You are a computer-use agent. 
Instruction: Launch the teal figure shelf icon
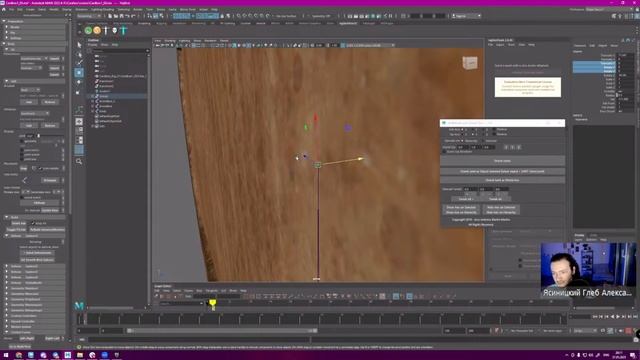(123, 30)
